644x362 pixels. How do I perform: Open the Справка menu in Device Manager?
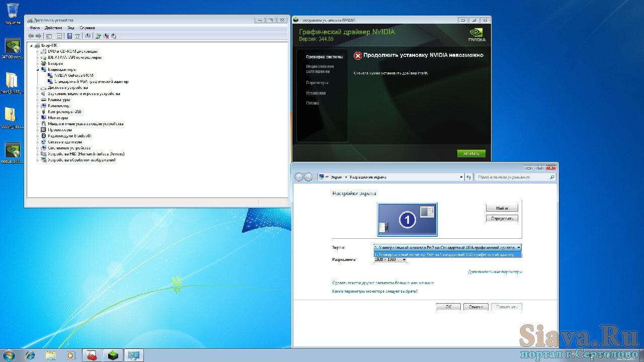[x=87, y=28]
